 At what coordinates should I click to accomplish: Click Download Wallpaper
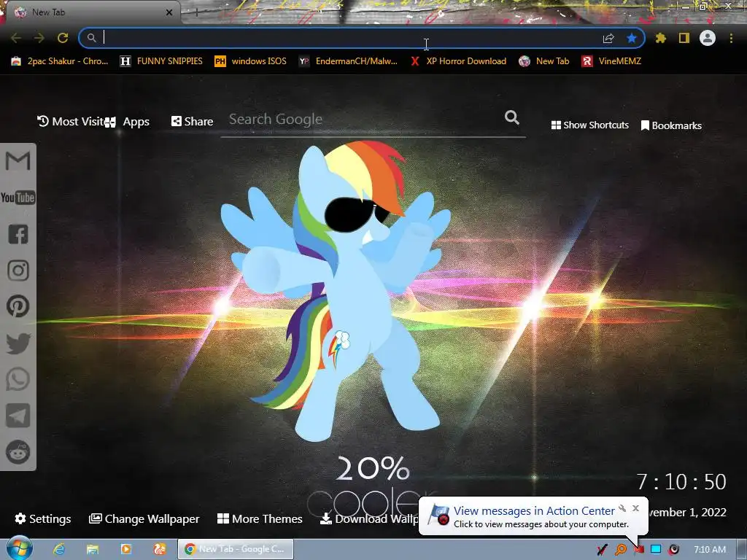[369, 518]
